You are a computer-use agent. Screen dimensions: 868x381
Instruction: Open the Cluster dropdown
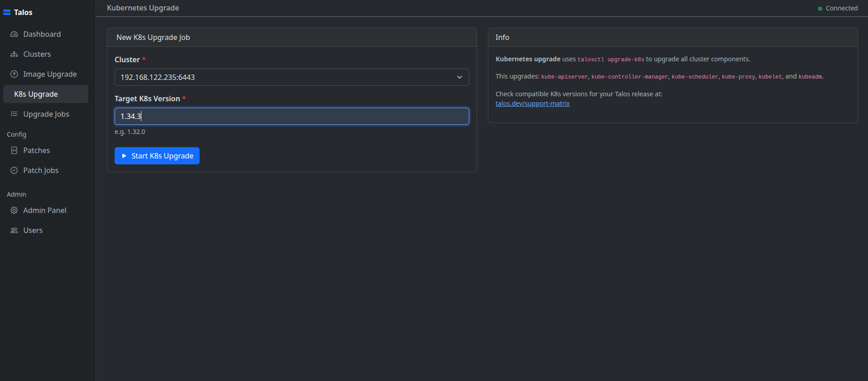291,77
